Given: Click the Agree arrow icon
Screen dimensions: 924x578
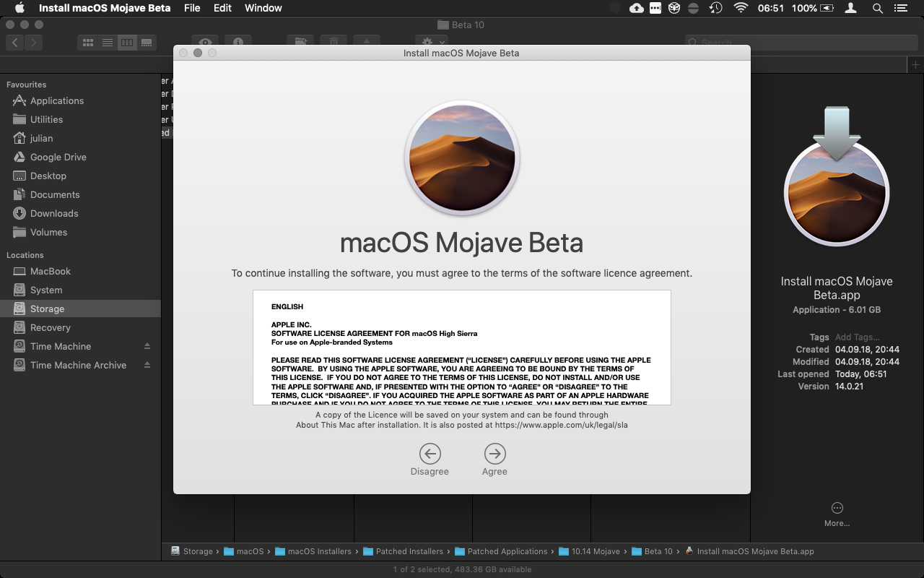Looking at the screenshot, I should click(494, 454).
